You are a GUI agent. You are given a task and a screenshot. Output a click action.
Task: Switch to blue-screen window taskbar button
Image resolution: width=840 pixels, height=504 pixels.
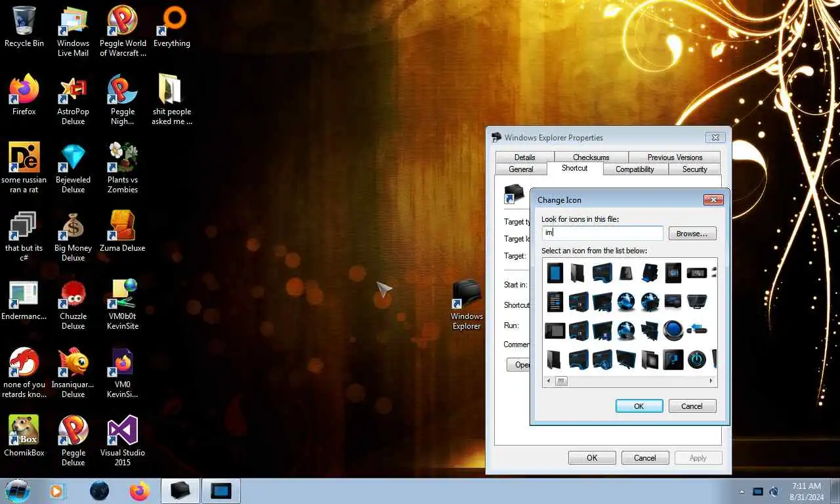221,491
